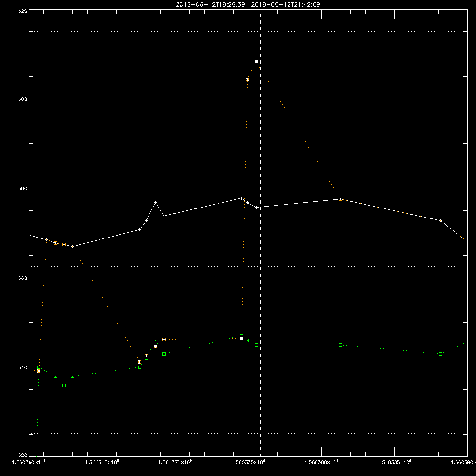Click the x-axis label 1.560360×10⁹
Viewport: 476px width, 476px height.
tap(29, 462)
